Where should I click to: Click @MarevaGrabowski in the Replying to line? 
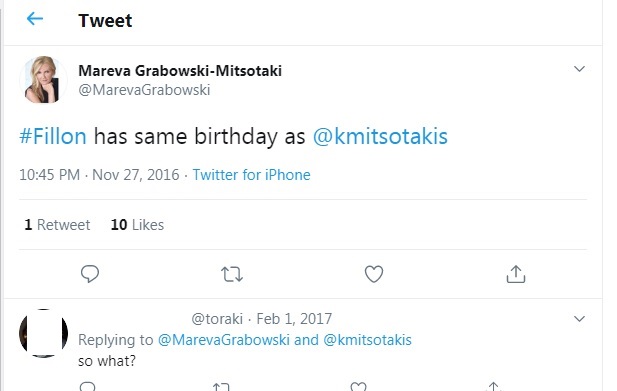[224, 340]
